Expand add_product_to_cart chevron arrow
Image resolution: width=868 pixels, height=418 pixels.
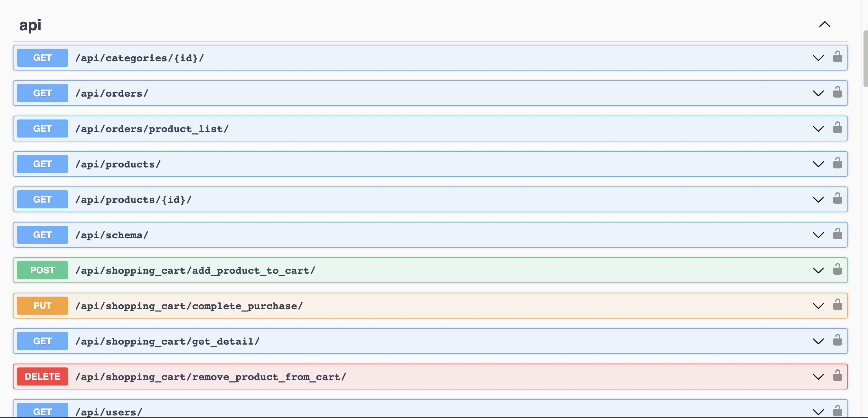click(x=818, y=271)
